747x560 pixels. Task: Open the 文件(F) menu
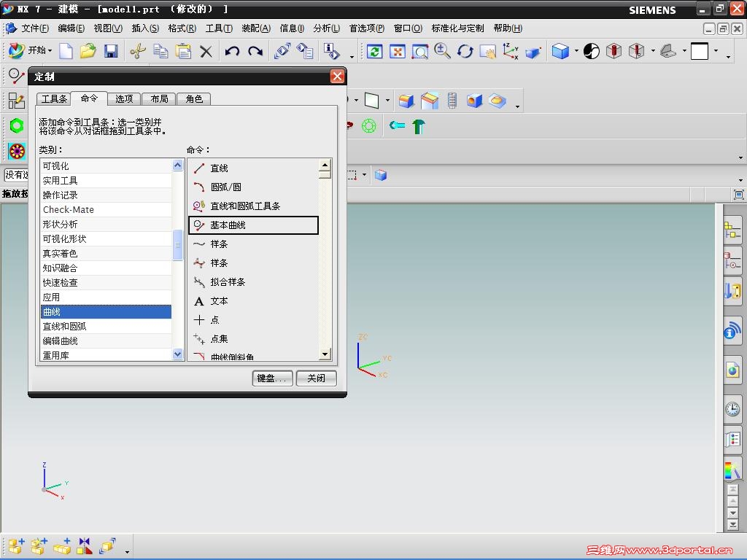[34, 28]
